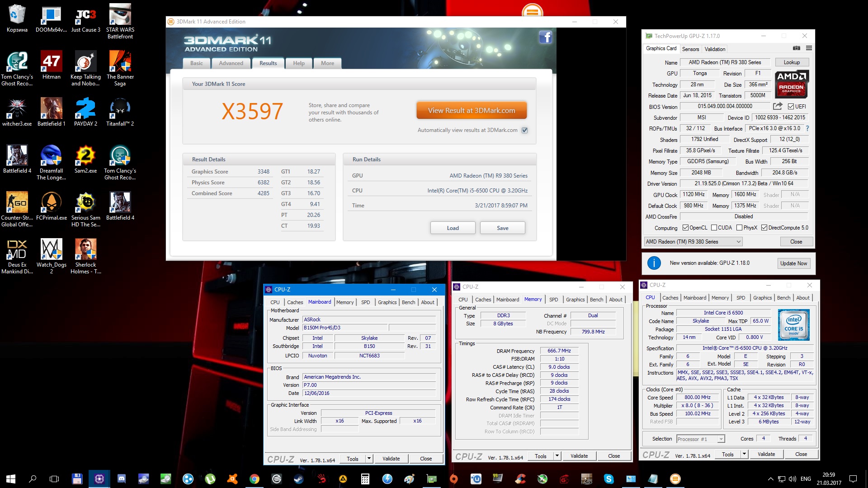Click the Lookup button in GPU-Z
This screenshot has width=868, height=488.
point(792,62)
